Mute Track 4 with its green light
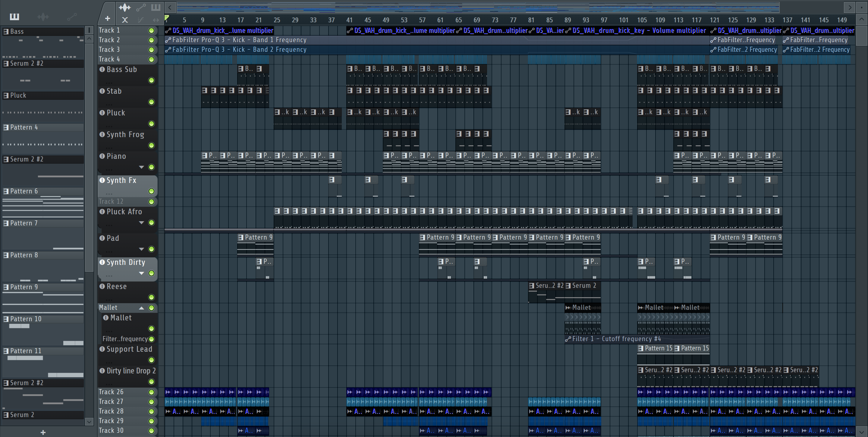Viewport: 868px width, 437px height. (152, 60)
